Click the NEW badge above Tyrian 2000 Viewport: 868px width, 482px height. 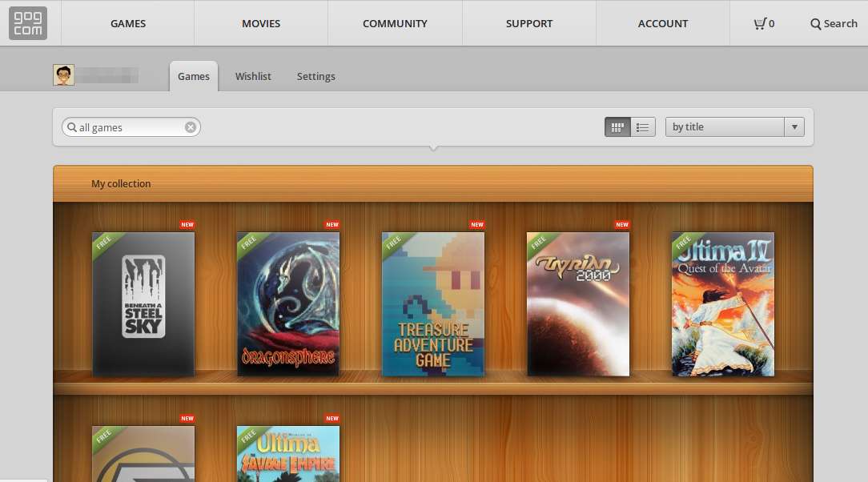click(622, 225)
